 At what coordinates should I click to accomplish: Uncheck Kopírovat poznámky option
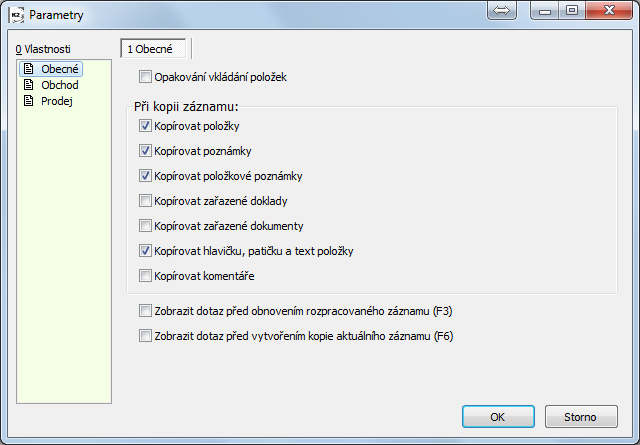145,151
